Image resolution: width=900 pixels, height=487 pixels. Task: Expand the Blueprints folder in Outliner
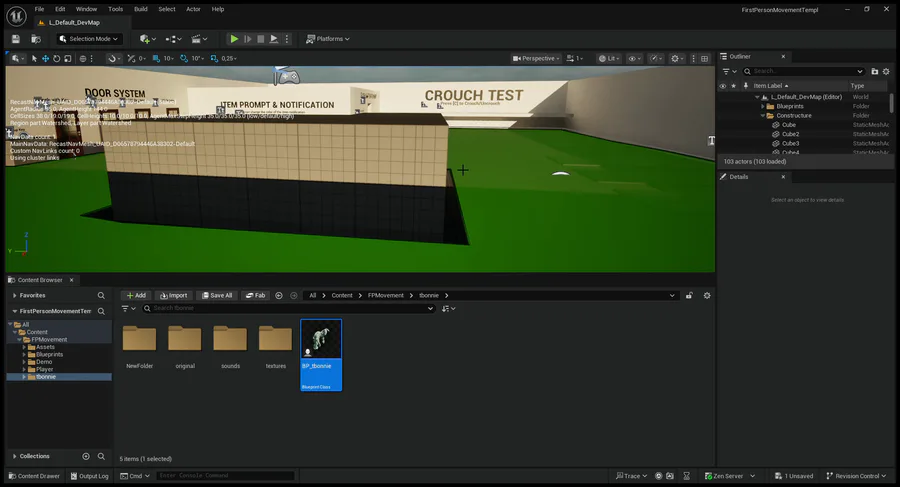coord(763,106)
